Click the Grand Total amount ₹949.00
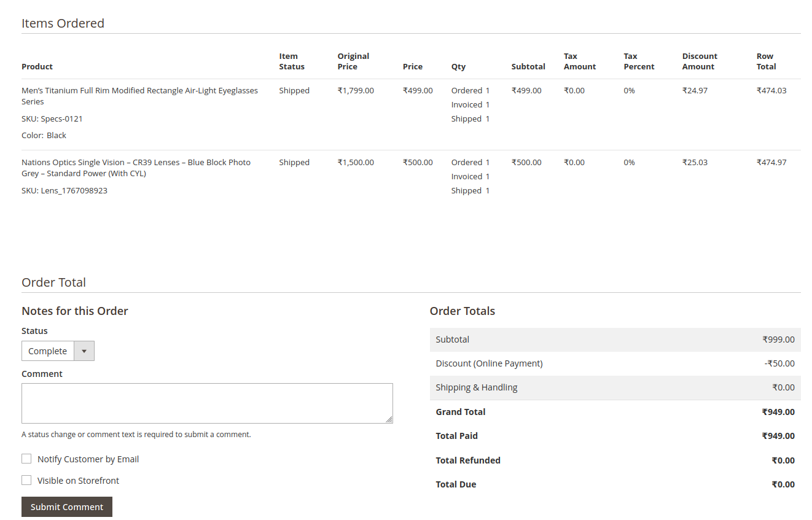The width and height of the screenshot is (812, 520). [778, 412]
